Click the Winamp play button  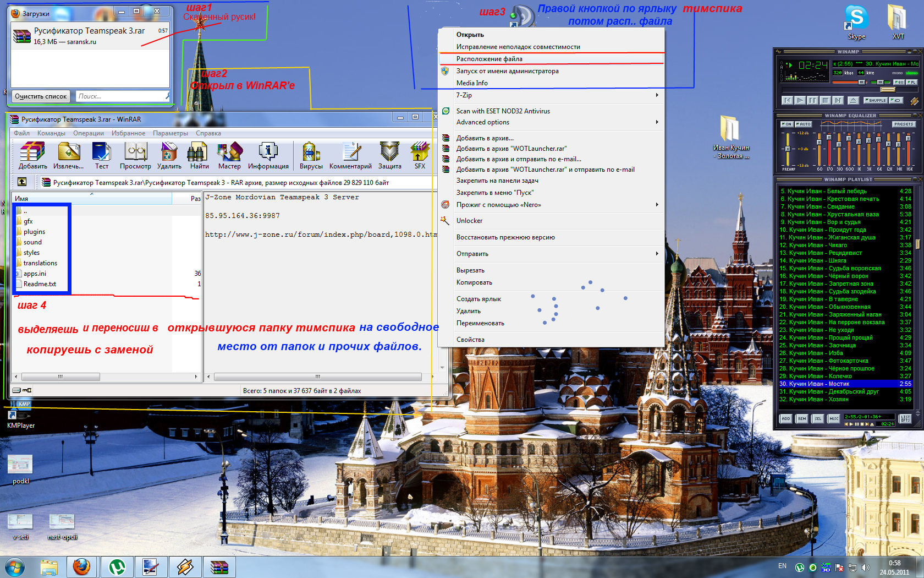coord(800,100)
